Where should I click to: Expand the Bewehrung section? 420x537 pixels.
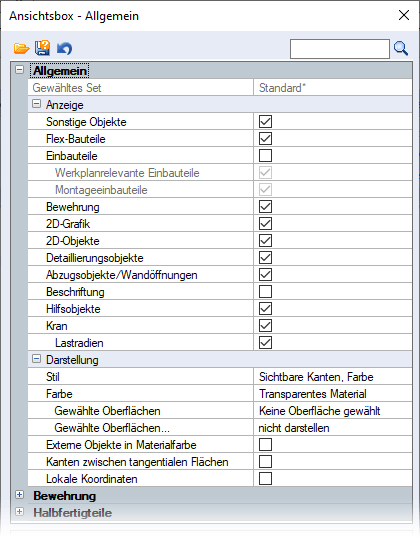(20, 495)
